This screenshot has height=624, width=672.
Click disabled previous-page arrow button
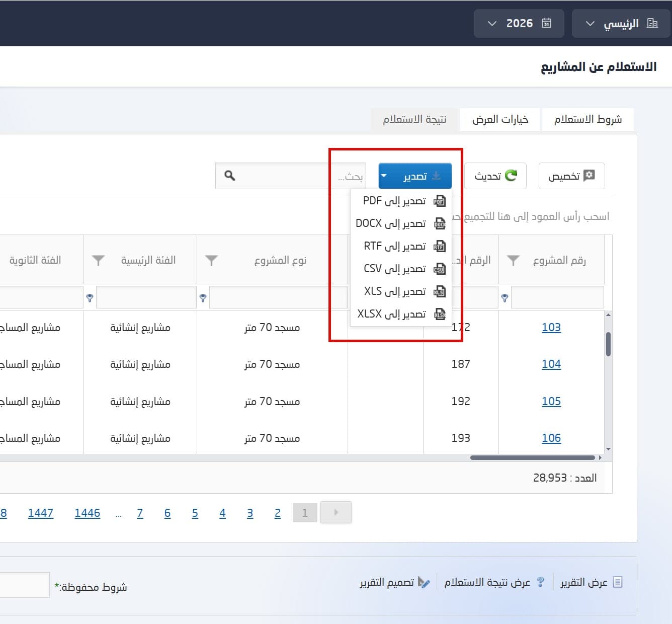click(x=335, y=512)
